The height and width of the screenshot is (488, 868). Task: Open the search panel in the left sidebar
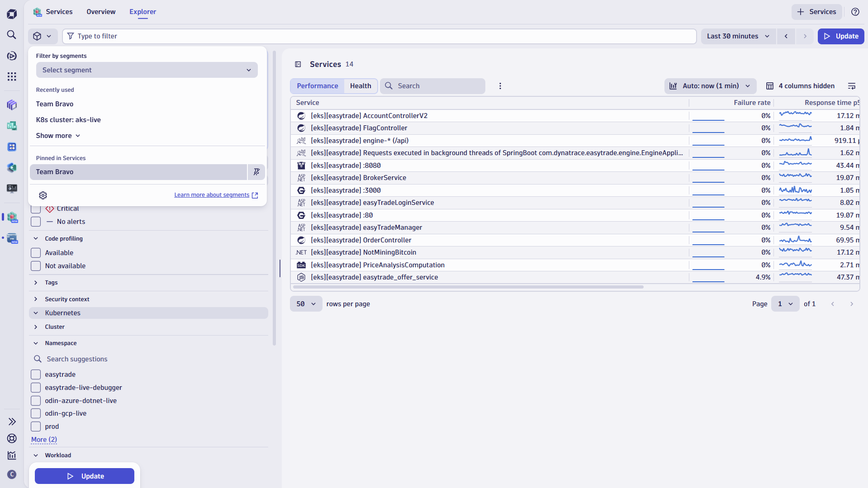click(11, 35)
